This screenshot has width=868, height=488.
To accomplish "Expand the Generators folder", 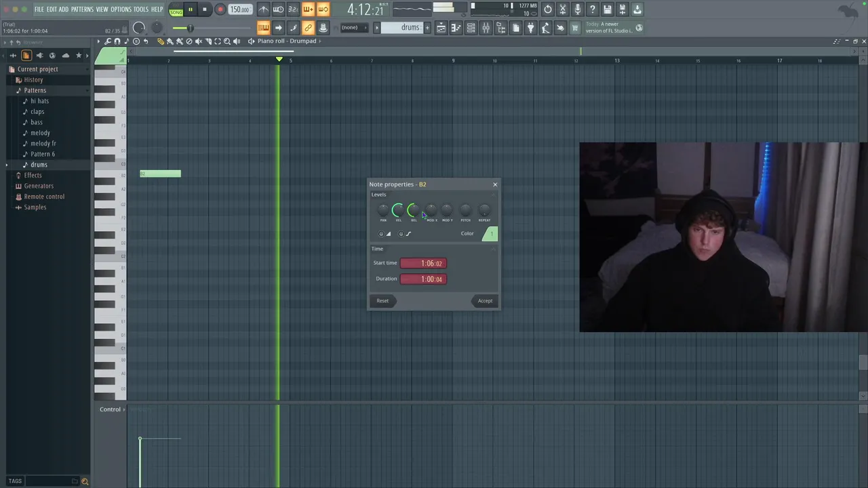I will [38, 186].
